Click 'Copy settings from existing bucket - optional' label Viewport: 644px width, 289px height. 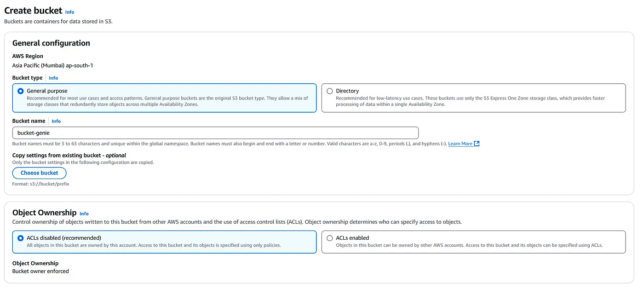coord(69,156)
